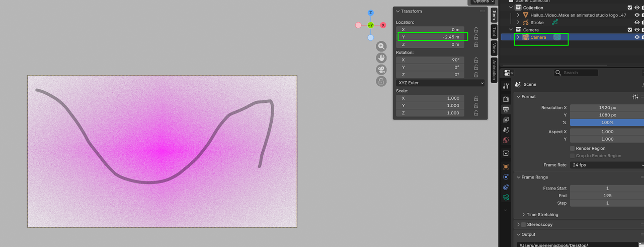This screenshot has width=644, height=247.
Task: Collapse the Format panel
Action: tap(518, 96)
